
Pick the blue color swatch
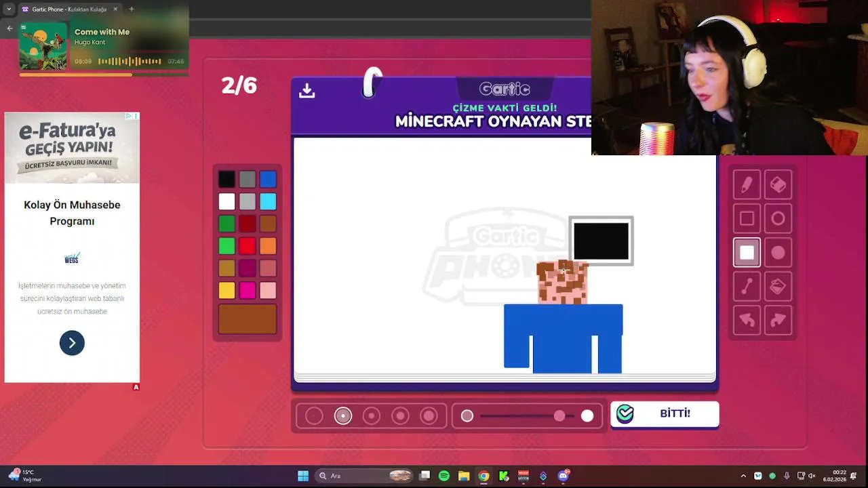(x=268, y=179)
